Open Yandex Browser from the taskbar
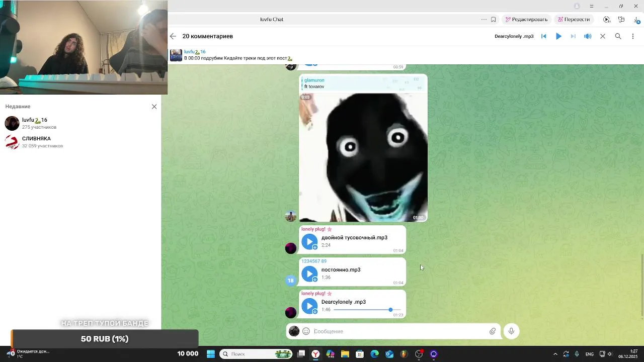Image resolution: width=644 pixels, height=362 pixels. pos(315,354)
